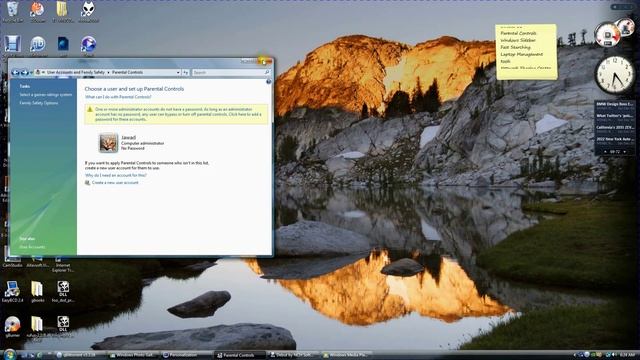Switch to Personalization taskbar button
640x360 pixels.
pos(186,355)
